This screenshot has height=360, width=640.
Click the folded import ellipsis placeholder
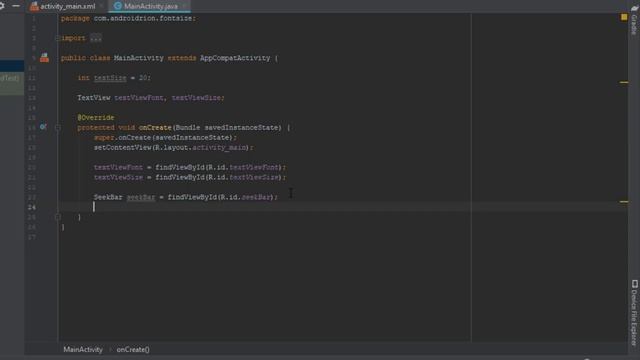coord(96,38)
